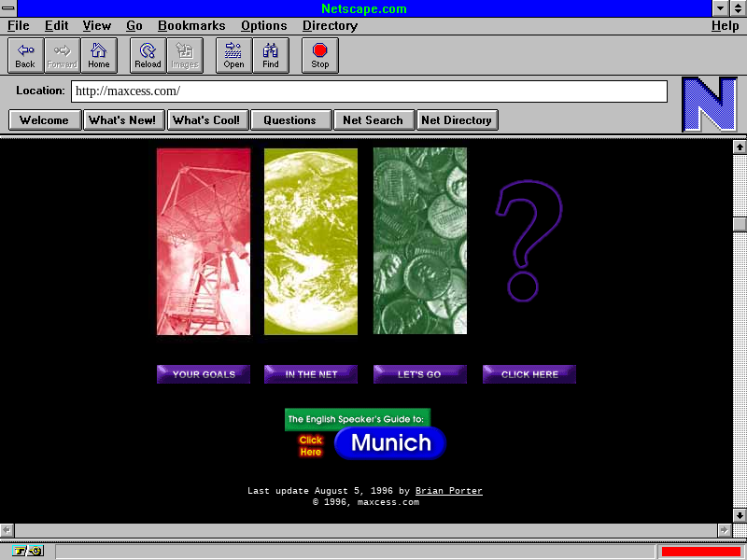Click the Images toolbar icon
This screenshot has width=747, height=560.
pos(185,56)
